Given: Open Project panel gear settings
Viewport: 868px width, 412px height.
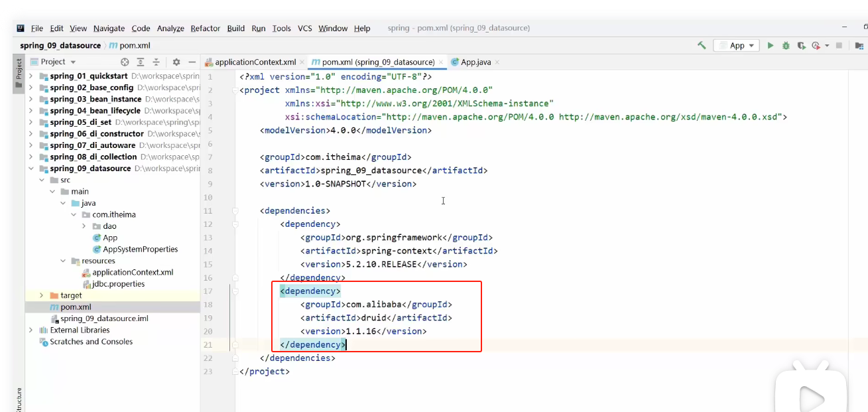Looking at the screenshot, I should coord(176,62).
